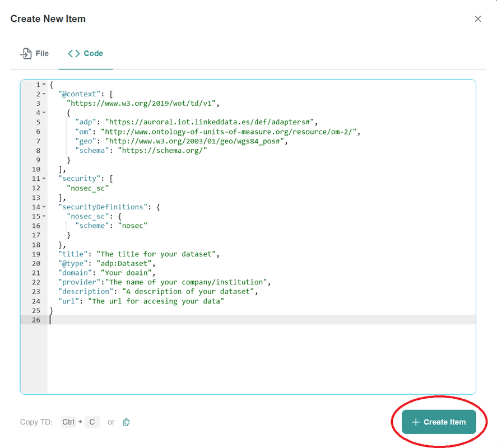Click the "The url for accesing your data" value

[156, 301]
